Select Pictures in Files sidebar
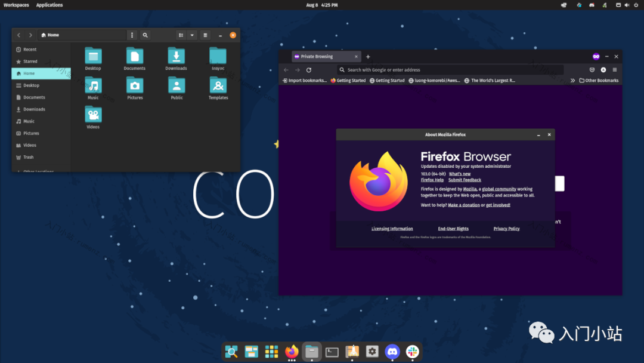The height and width of the screenshot is (363, 644). (x=41, y=133)
